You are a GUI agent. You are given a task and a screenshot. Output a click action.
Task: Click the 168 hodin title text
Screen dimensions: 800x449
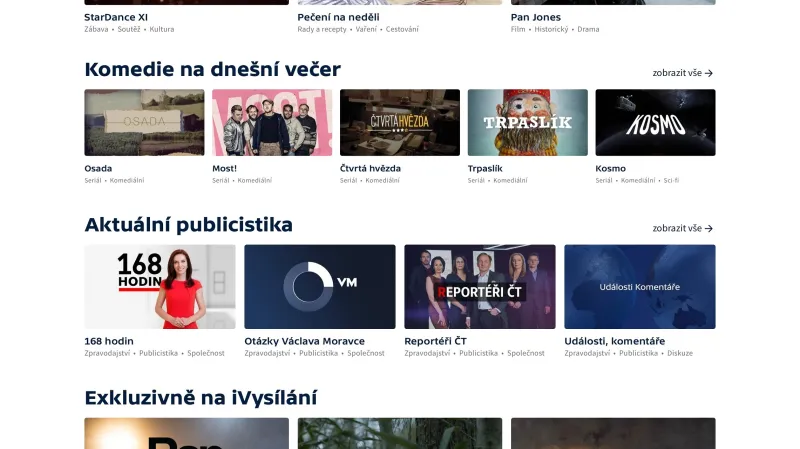[x=109, y=341]
